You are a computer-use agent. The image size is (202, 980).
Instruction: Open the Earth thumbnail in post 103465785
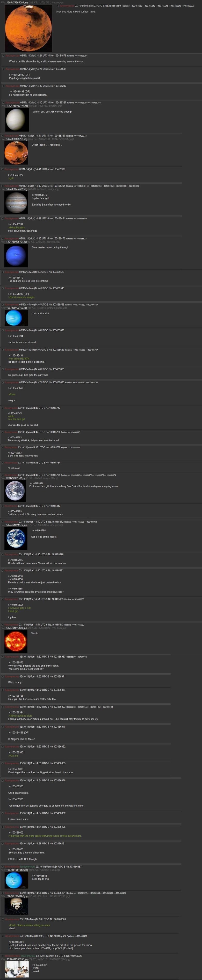(15, 491)
